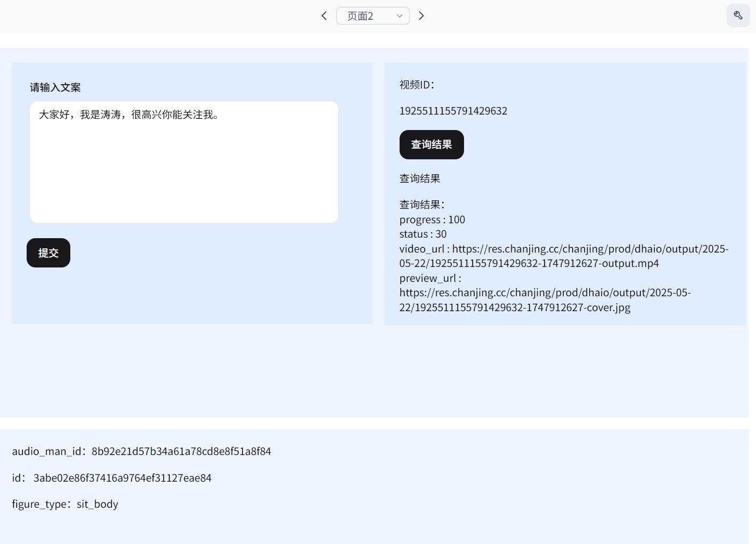The image size is (756, 544).
Task: Click the video ID number 1925511155791429632
Action: click(x=453, y=111)
